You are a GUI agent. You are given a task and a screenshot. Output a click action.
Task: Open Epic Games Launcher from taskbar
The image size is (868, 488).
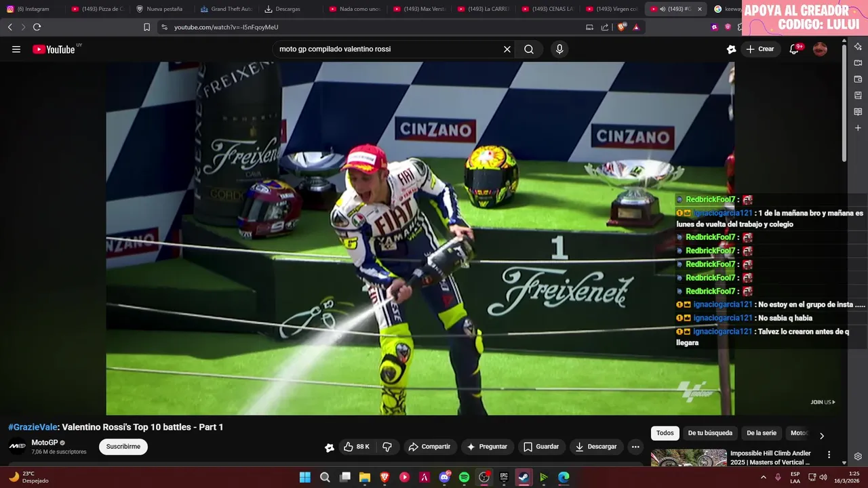504,477
